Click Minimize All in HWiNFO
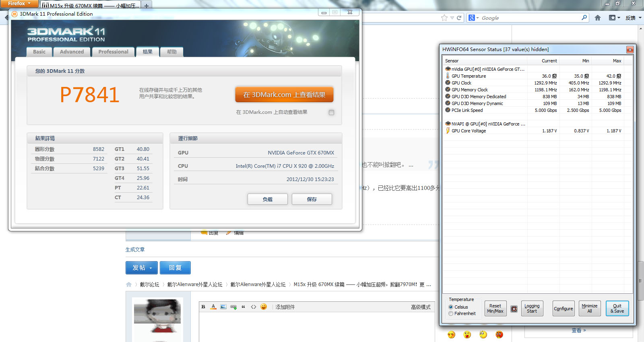This screenshot has height=342, width=644. tap(590, 309)
